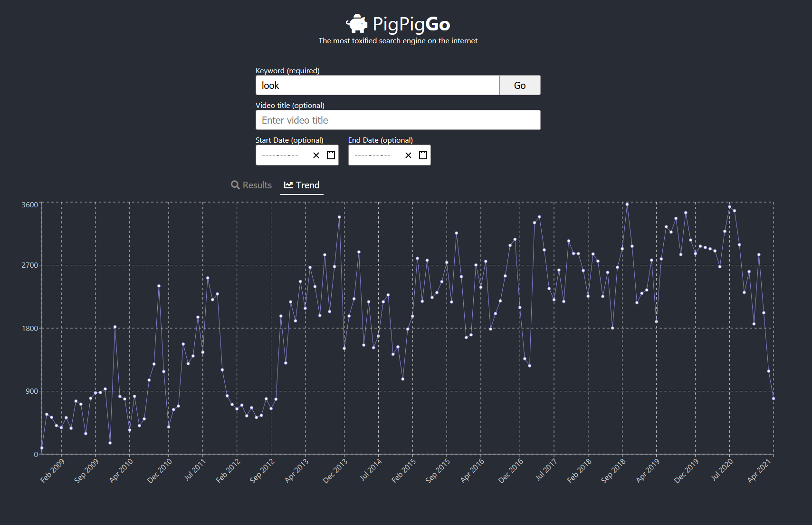Click the PigPigGo piggy bank logo
Viewport: 812px width, 525px height.
tap(356, 23)
